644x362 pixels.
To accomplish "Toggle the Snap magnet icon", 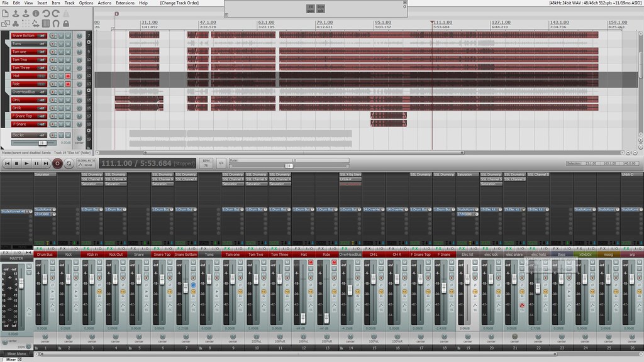I will pyautogui.click(x=56, y=24).
